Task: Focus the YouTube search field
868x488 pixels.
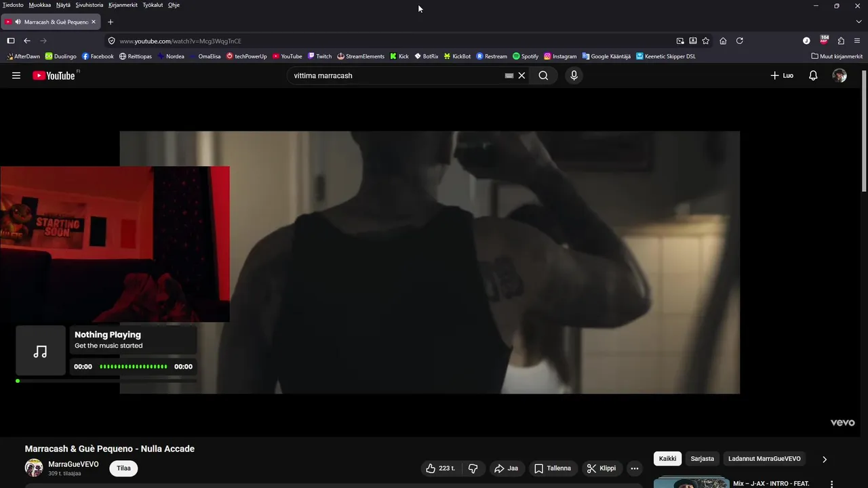Action: point(397,76)
